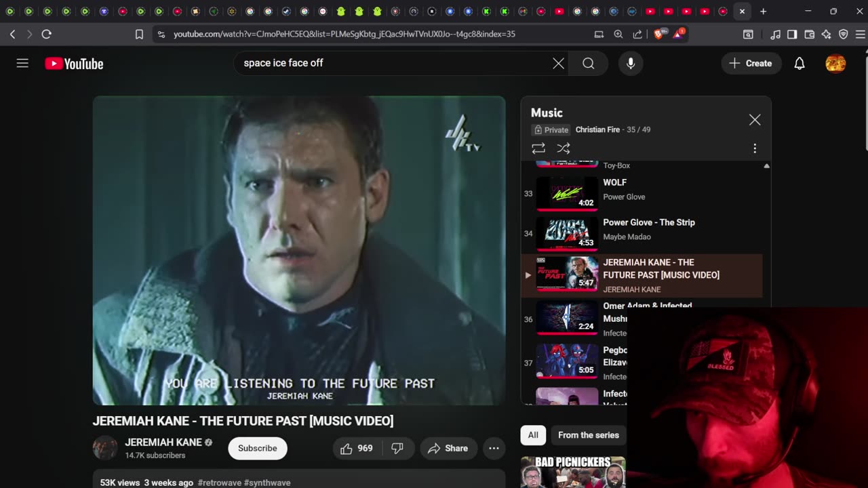View site information icon beside the URL

[161, 34]
